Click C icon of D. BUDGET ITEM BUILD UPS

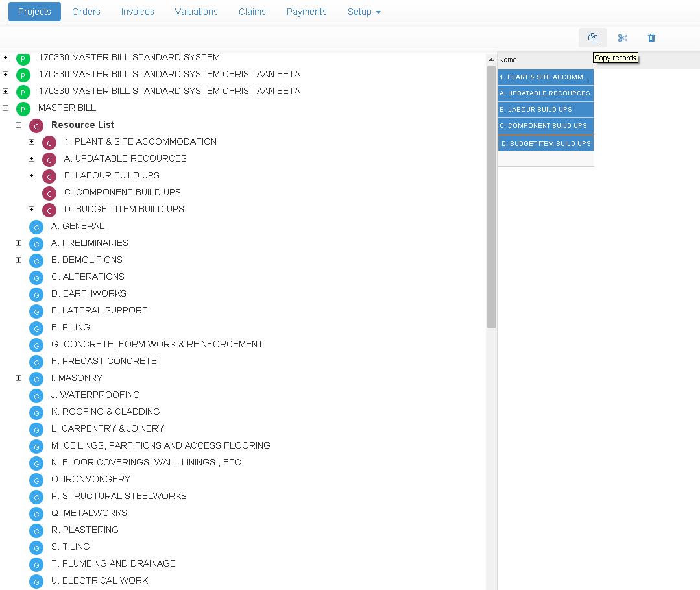(49, 210)
